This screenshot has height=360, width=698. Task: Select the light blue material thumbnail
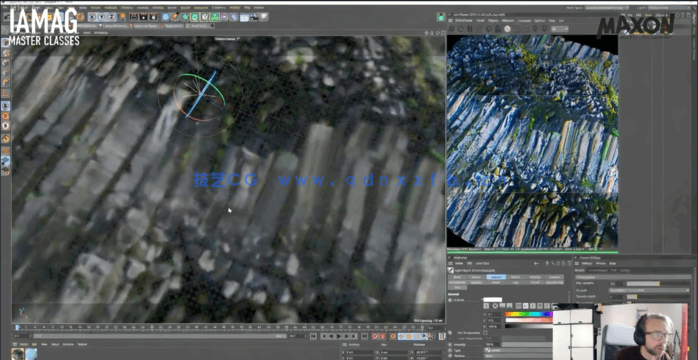click(31, 354)
